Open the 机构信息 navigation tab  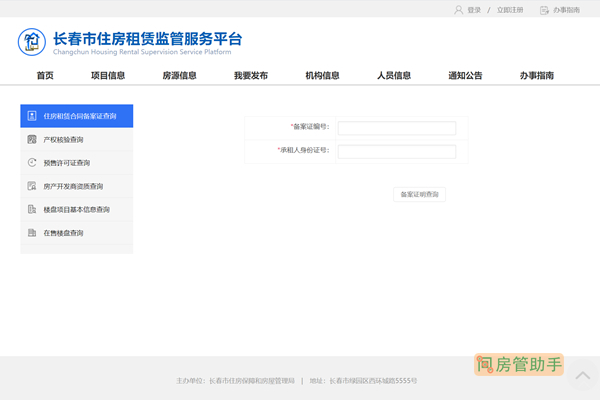(x=323, y=75)
